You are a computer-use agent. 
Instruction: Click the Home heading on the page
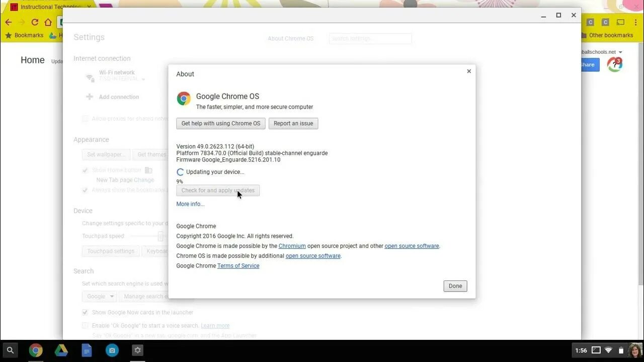(33, 60)
